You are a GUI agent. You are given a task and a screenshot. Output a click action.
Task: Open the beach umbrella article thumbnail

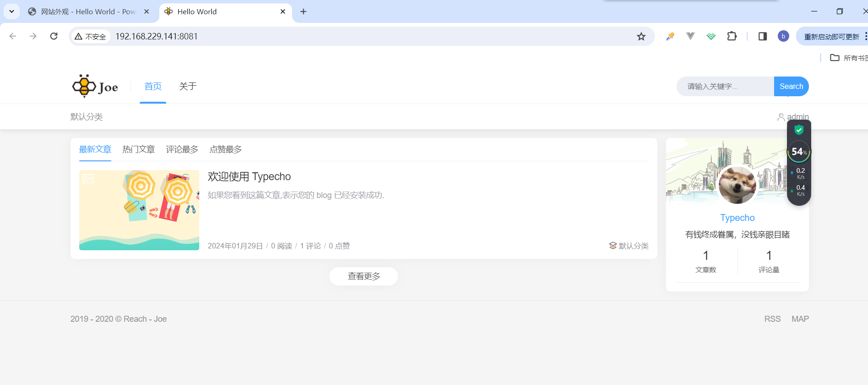tap(139, 210)
